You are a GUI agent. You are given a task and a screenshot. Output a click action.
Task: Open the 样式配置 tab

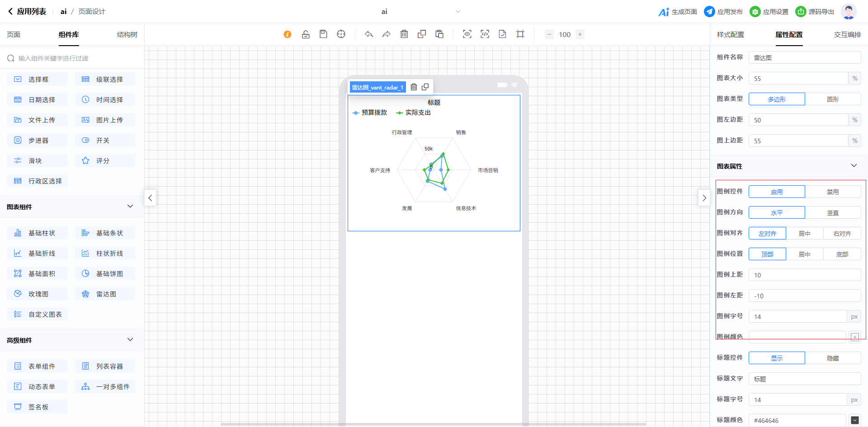[730, 35]
